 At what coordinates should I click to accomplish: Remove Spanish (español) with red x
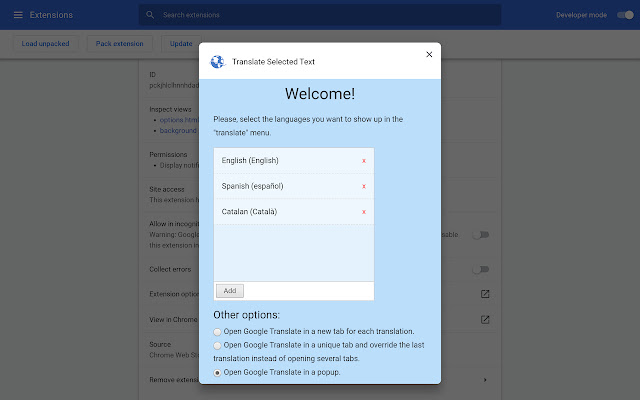click(x=364, y=187)
